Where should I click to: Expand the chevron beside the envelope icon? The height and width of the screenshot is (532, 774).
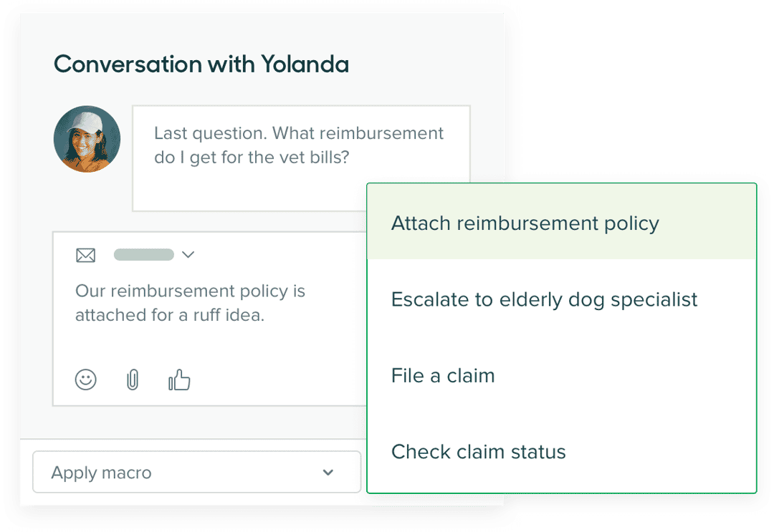[188, 254]
